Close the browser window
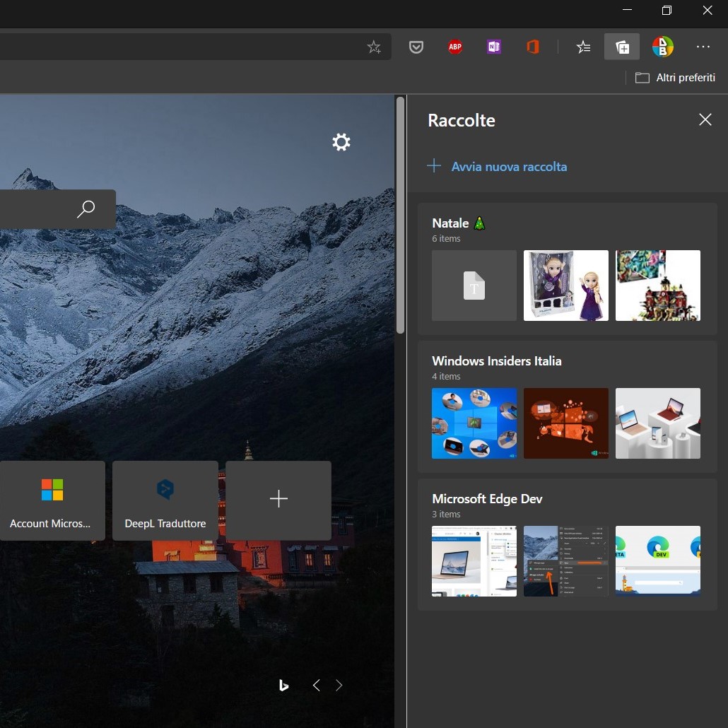The width and height of the screenshot is (728, 728). (x=707, y=10)
